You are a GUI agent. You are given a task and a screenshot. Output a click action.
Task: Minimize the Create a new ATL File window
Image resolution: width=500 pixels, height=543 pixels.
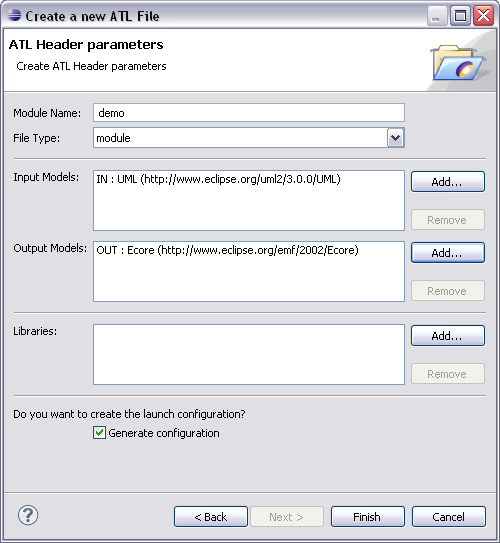437,16
